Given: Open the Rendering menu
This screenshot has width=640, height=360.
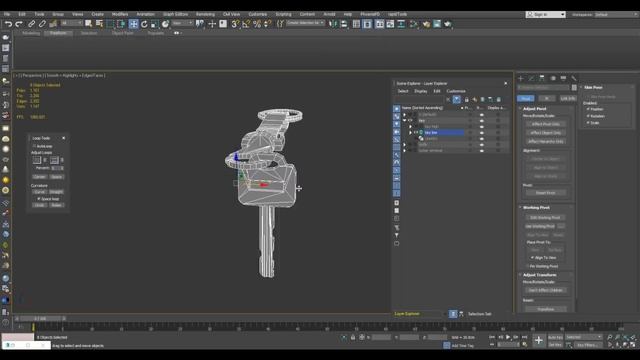Looking at the screenshot, I should coord(205,14).
